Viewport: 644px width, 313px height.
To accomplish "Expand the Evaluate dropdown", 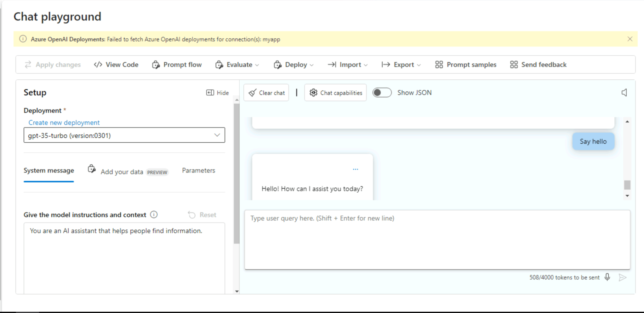I will pyautogui.click(x=237, y=65).
